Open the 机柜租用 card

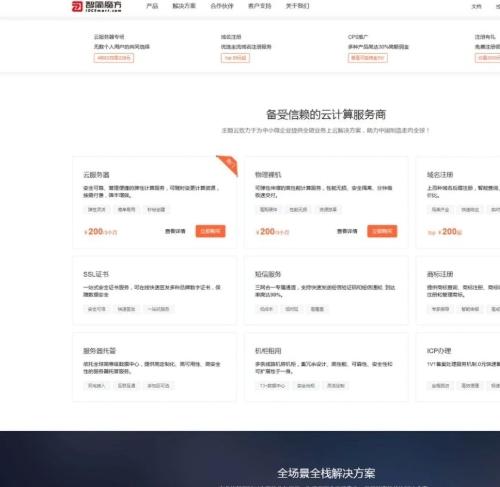coord(326,367)
